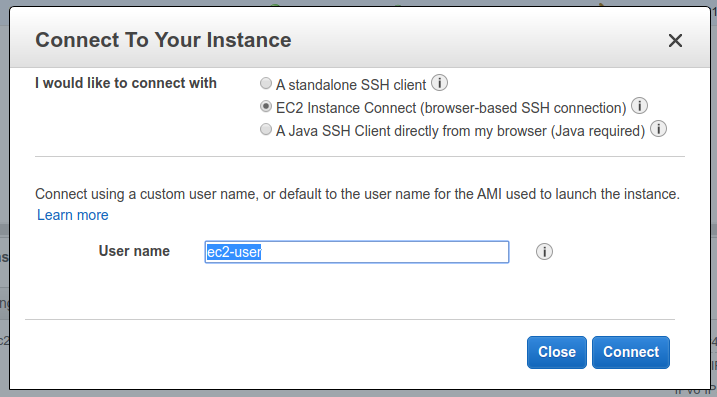Click the '(Java required)' option label text
The height and width of the screenshot is (397, 717).
pyautogui.click(x=598, y=131)
